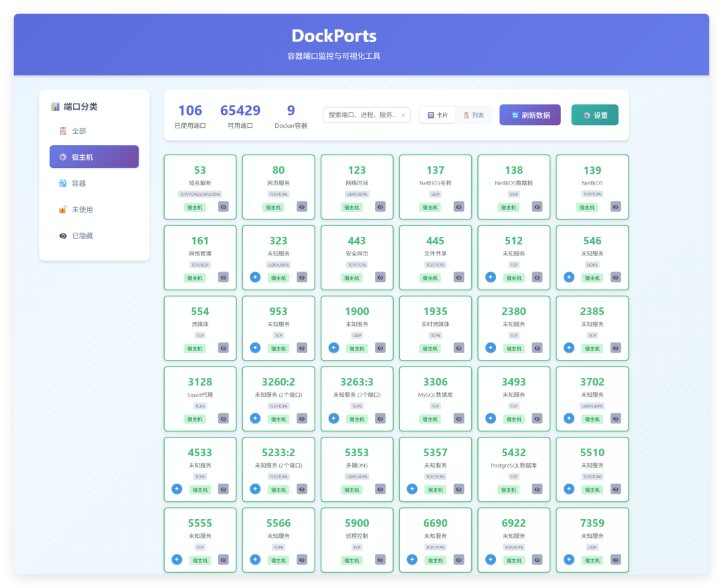Hide port 161 using its eye icon
The image size is (723, 588).
coord(223,278)
